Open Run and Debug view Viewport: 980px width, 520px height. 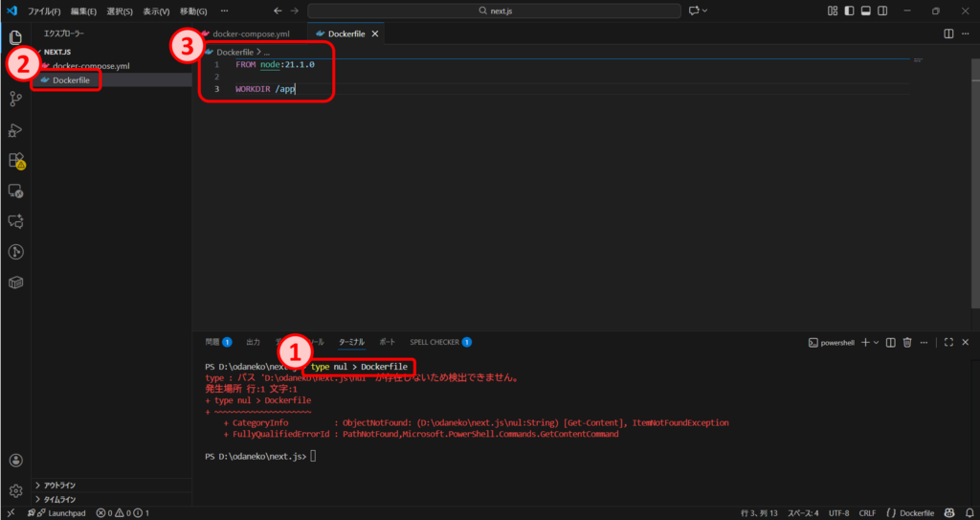coord(15,130)
